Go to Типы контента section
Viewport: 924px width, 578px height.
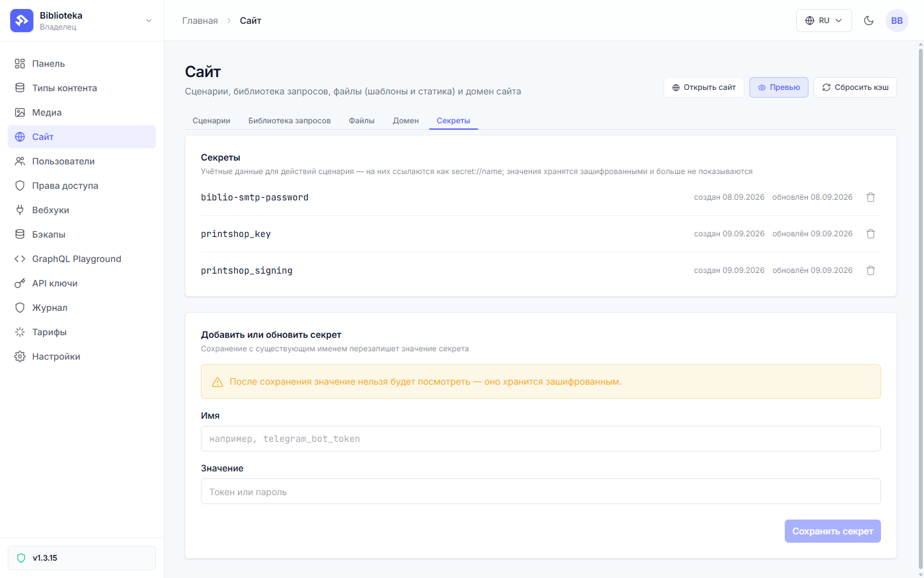point(81,88)
